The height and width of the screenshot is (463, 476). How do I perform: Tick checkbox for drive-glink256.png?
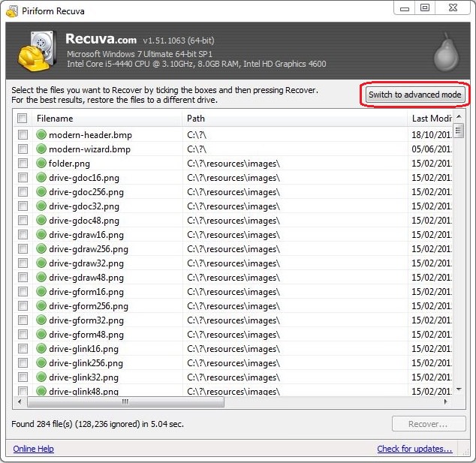(23, 362)
